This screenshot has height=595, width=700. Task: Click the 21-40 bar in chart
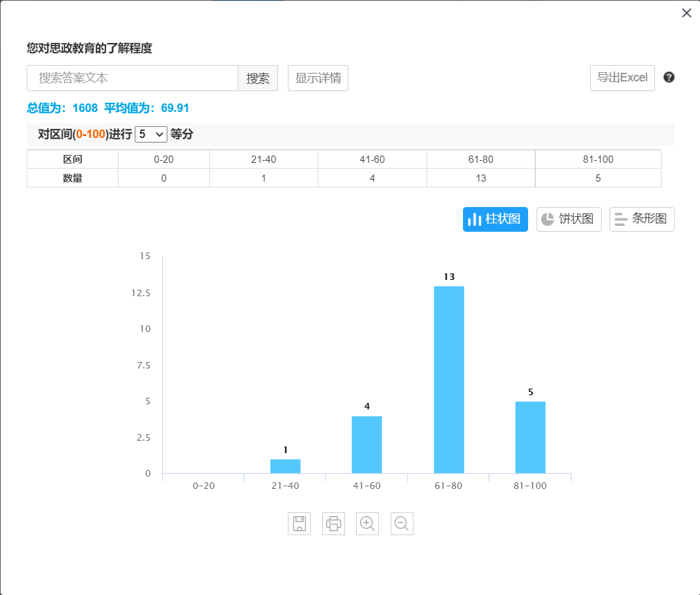click(285, 466)
